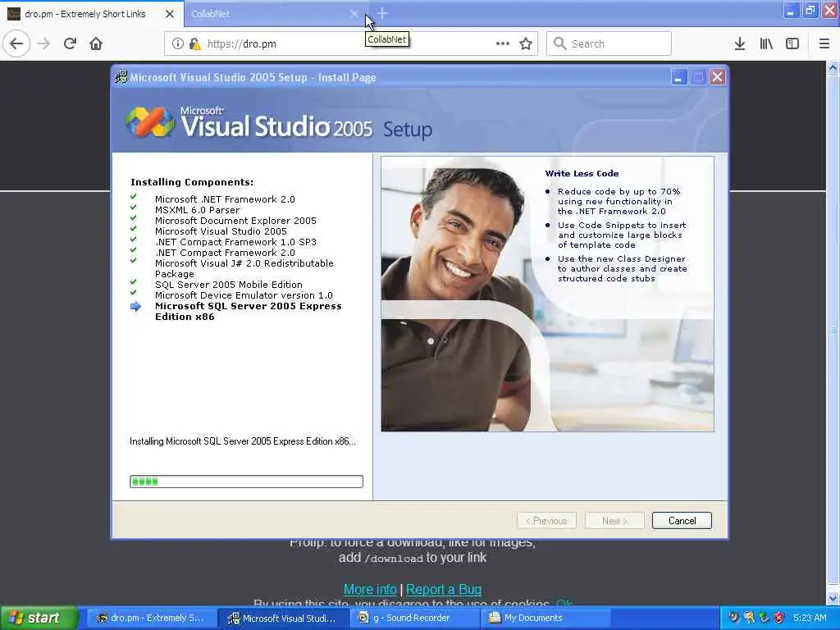Click the red shield tray icon
Viewport: 840px width, 630px height.
779,618
